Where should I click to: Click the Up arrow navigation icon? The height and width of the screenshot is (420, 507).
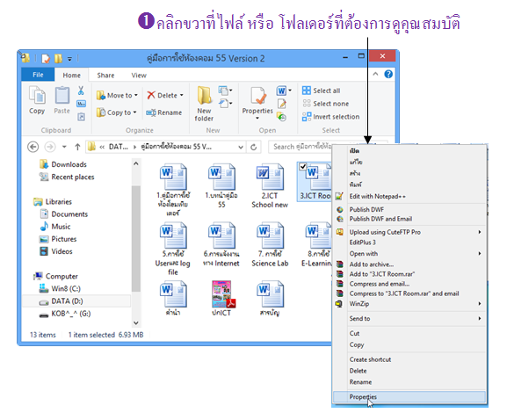(x=77, y=147)
